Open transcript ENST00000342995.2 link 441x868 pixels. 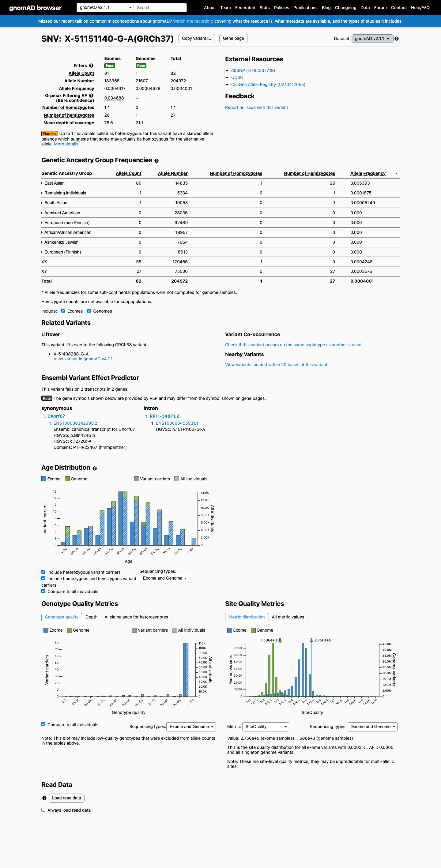pos(75,423)
